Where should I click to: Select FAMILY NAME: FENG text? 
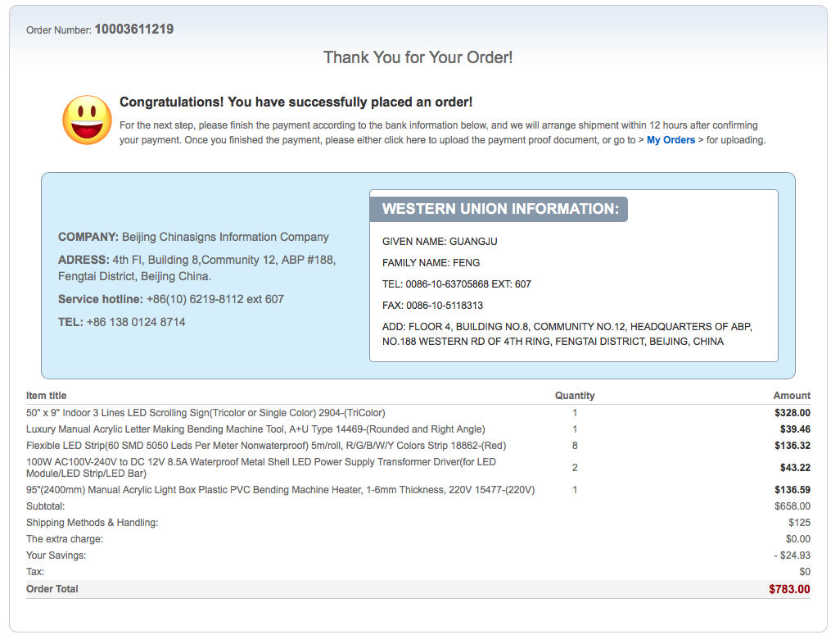click(431, 263)
